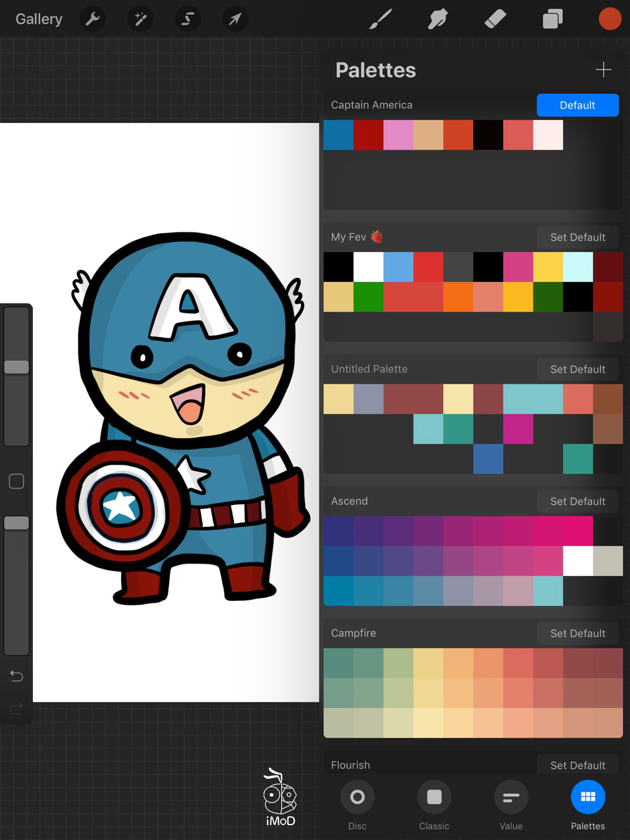Set Ascend palette as default
Viewport: 630px width, 840px height.
point(577,502)
